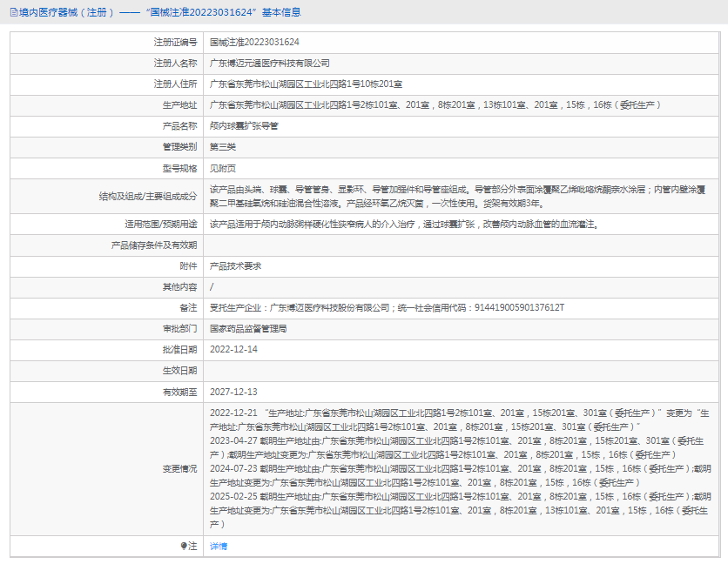728x564 pixels.
Task: Select the 注册证编号 label cell
Action: tap(107, 43)
